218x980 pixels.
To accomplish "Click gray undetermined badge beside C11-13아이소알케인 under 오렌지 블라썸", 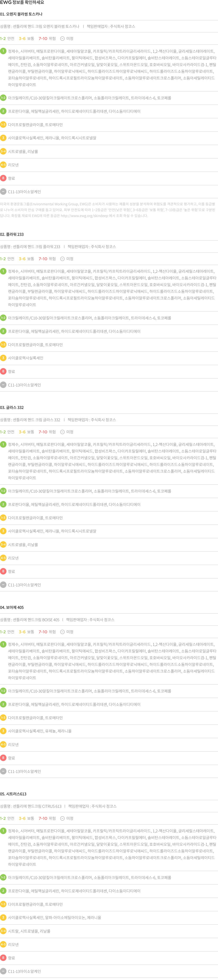I will 3,192.
